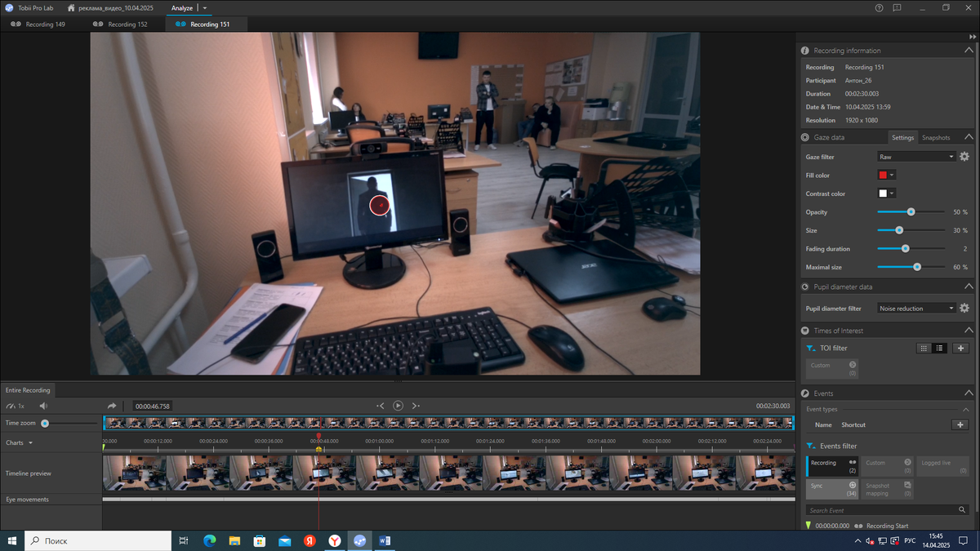Open Pupil diameter filter settings gear
The image size is (980, 551).
[x=964, y=309]
